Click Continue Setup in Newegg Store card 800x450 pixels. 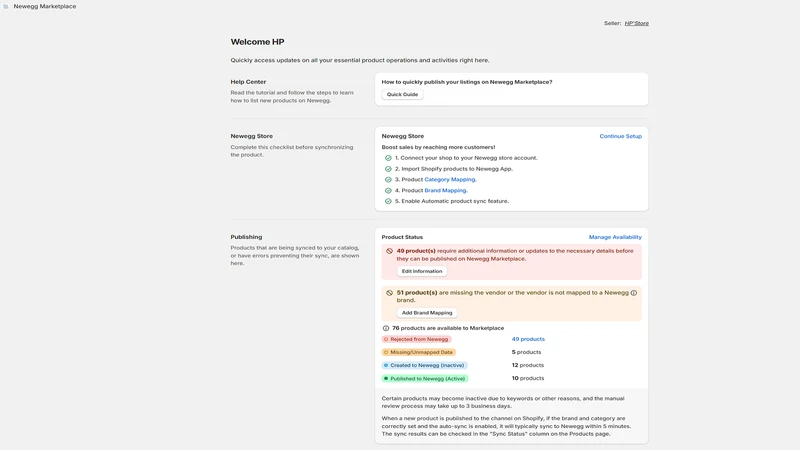(620, 136)
